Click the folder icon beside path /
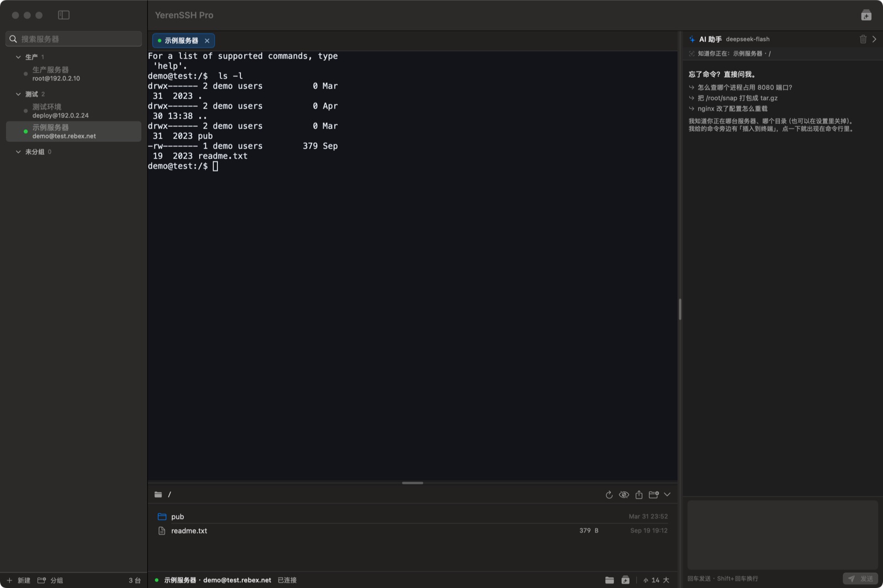883x588 pixels. [x=158, y=495]
